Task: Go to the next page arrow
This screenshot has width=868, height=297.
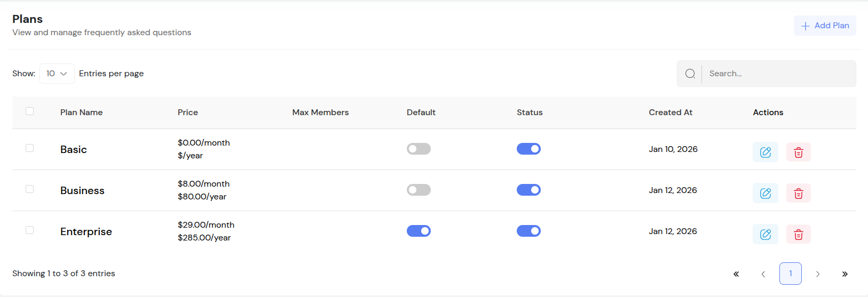Action: (x=817, y=274)
